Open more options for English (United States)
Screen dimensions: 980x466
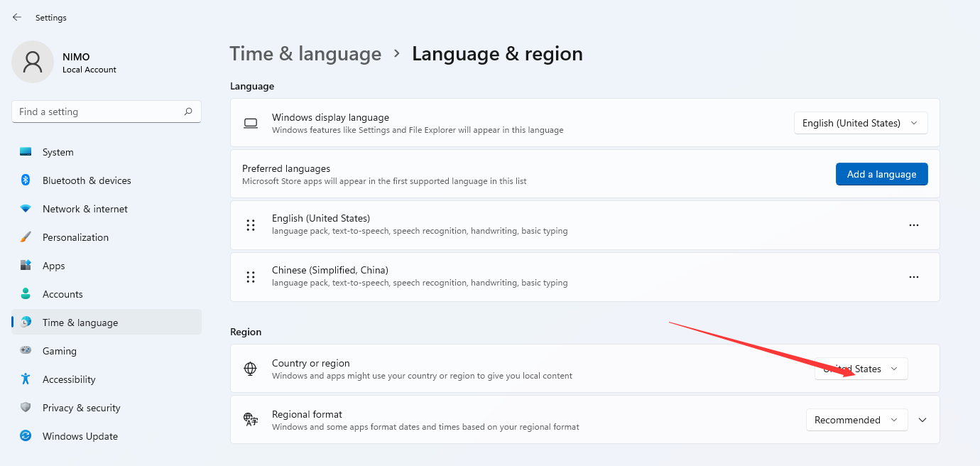914,225
